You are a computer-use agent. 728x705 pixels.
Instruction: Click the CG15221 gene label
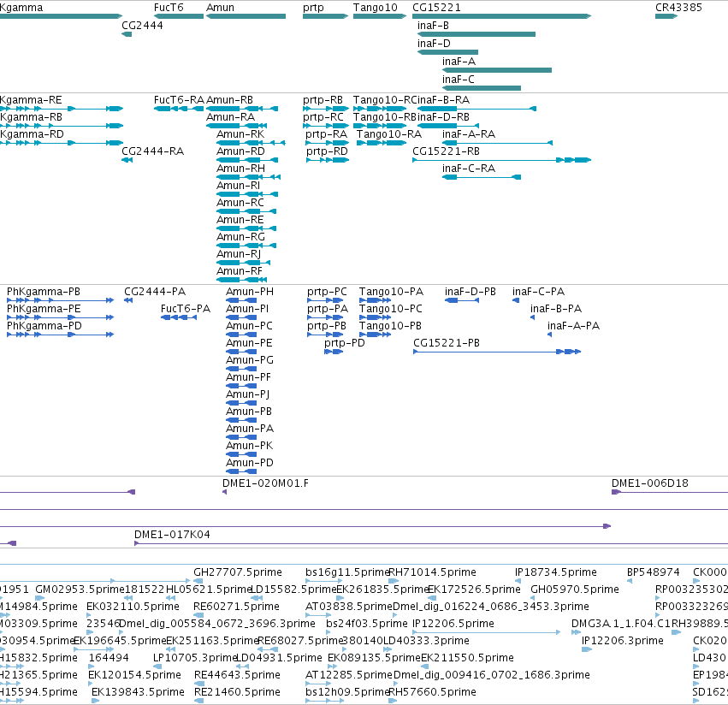click(x=436, y=8)
